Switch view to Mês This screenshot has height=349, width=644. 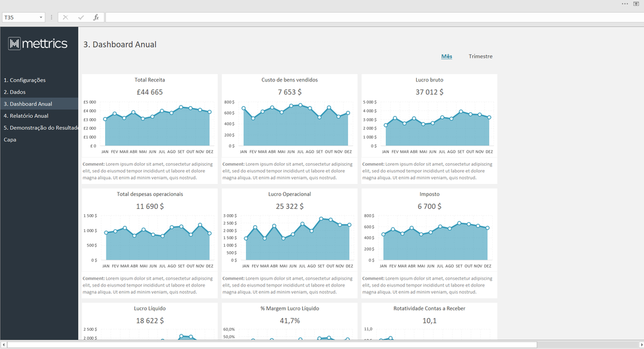(x=447, y=56)
